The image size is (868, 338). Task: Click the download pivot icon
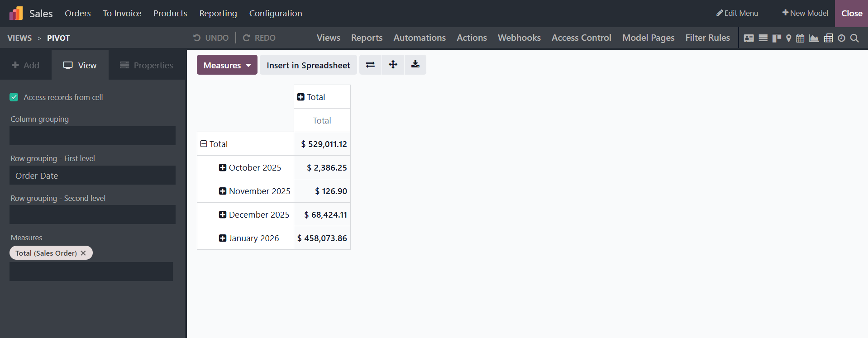(415, 65)
